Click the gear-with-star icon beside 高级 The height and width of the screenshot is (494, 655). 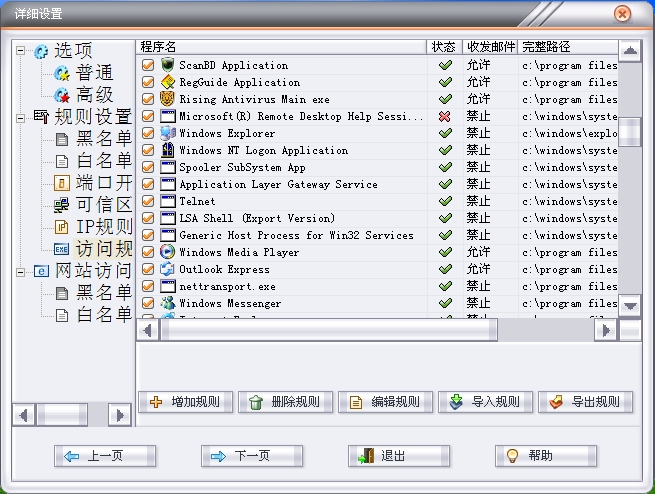tap(62, 95)
